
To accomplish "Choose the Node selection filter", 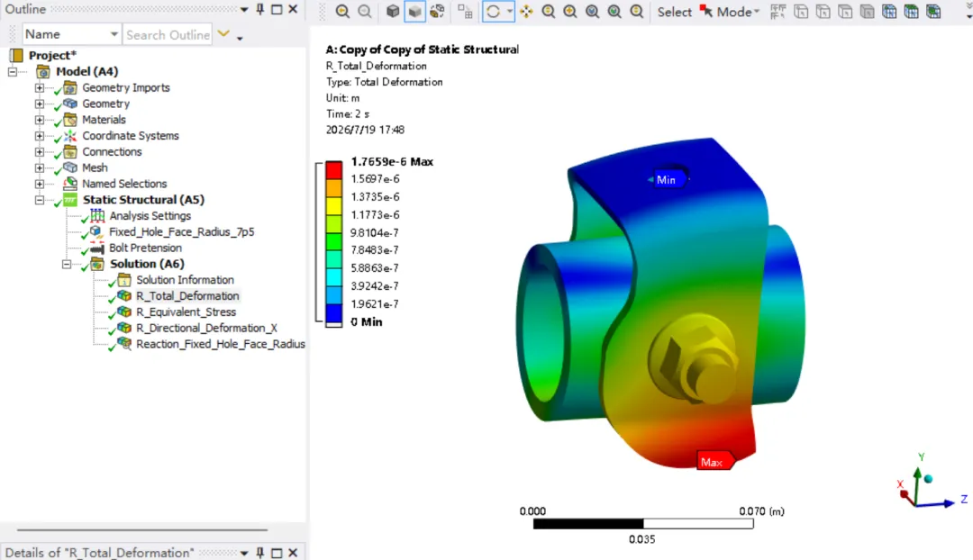I will pos(889,12).
